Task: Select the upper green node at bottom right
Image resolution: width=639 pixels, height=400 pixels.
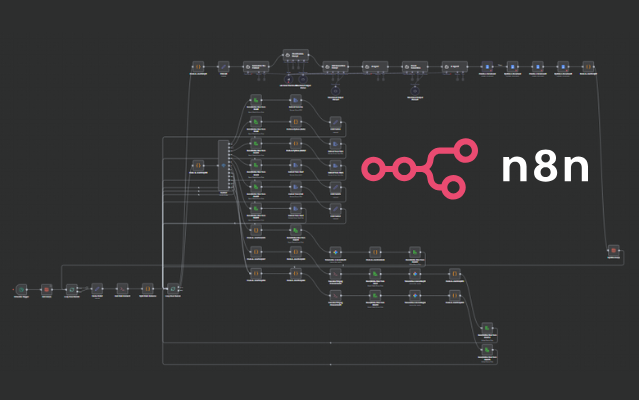Action: [487, 328]
